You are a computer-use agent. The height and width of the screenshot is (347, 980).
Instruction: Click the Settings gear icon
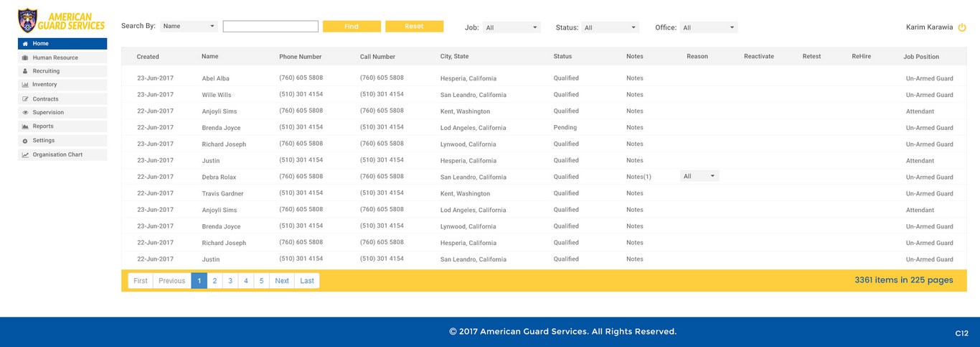(x=25, y=141)
